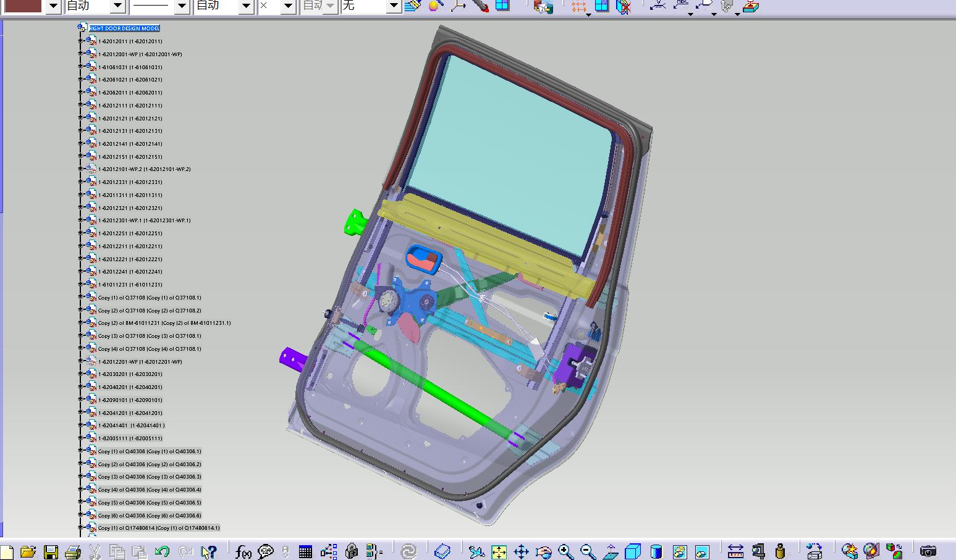Expand Copy (1) of Q37108 node
This screenshot has height=560, width=956.
click(80, 297)
